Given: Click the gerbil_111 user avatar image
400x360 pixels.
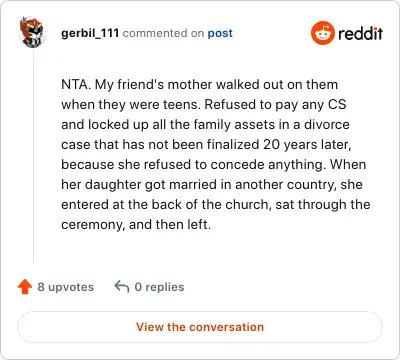Looking at the screenshot, I should [31, 32].
